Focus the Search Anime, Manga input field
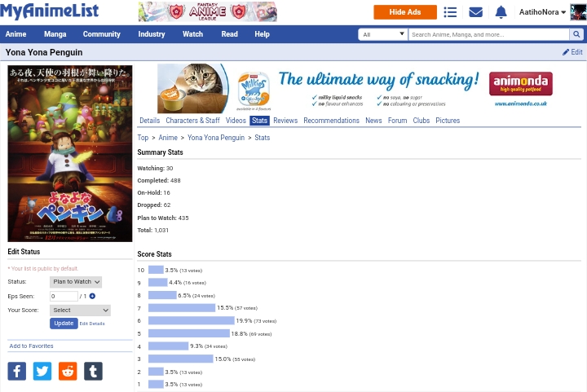 click(x=488, y=34)
